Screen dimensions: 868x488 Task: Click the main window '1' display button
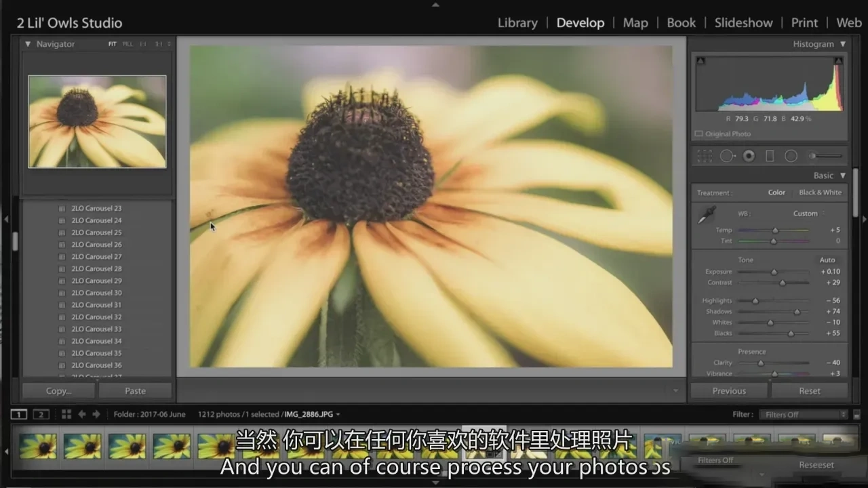(x=19, y=414)
